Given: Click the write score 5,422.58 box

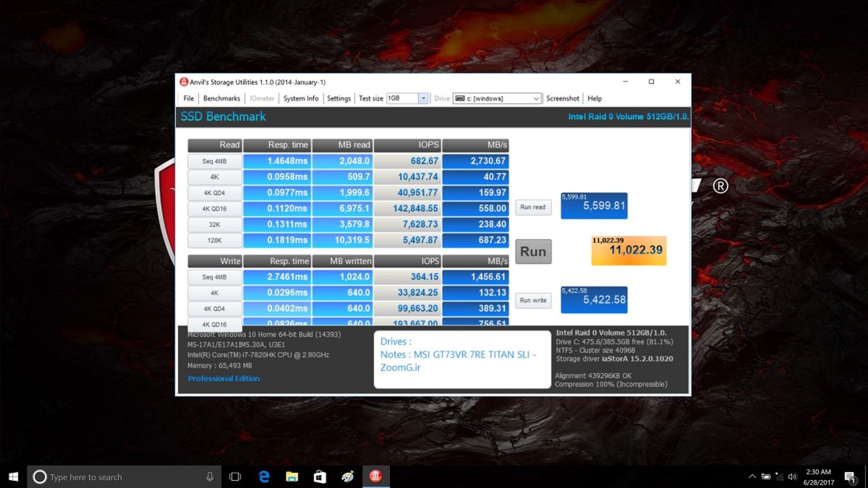Looking at the screenshot, I should point(594,300).
